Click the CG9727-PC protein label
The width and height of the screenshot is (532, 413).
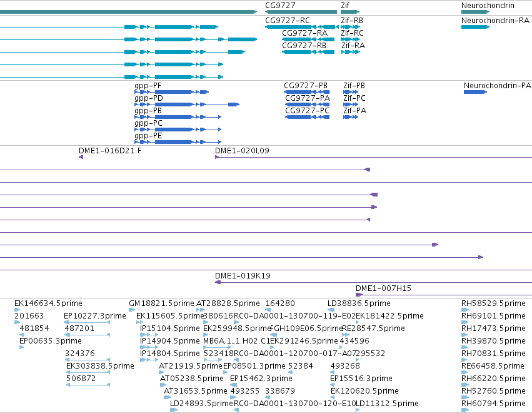click(307, 111)
